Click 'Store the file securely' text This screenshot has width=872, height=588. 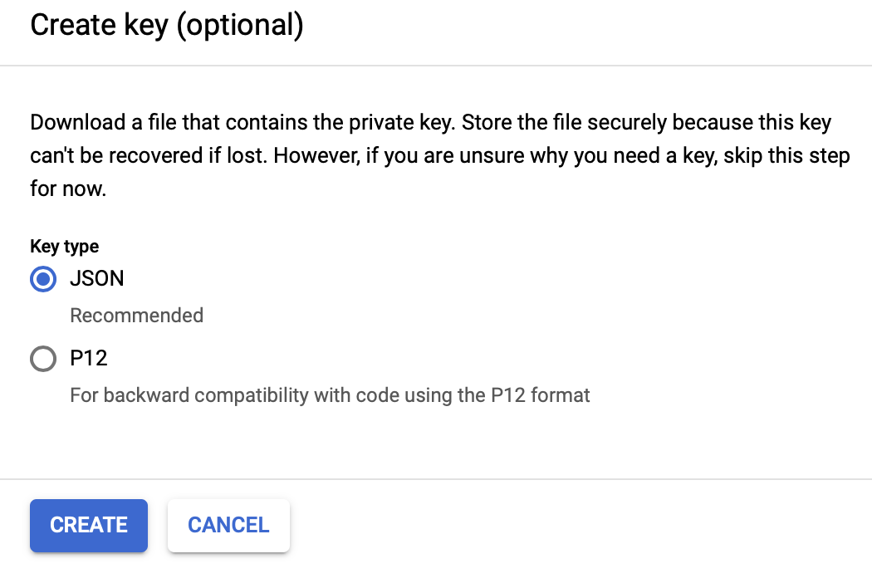(x=564, y=122)
